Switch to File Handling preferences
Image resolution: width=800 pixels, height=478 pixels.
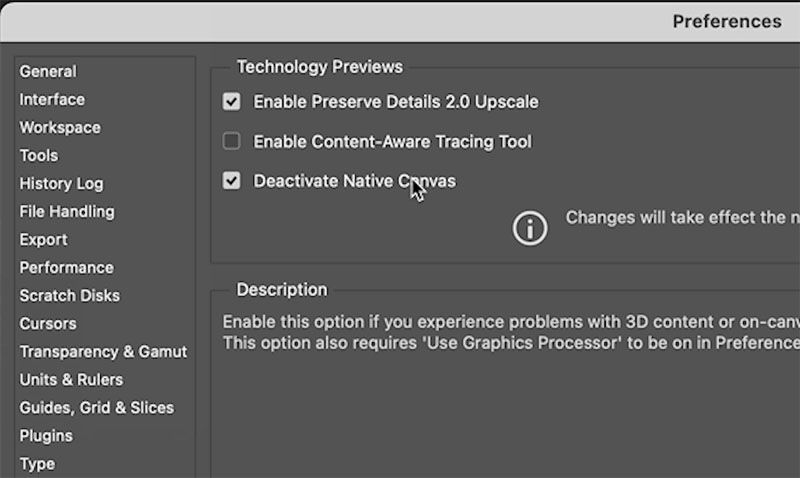pyautogui.click(x=67, y=212)
